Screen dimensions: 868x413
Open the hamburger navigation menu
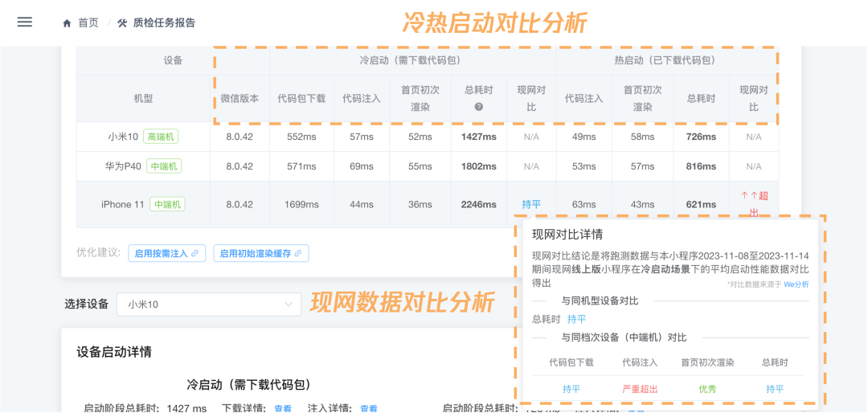[24, 22]
